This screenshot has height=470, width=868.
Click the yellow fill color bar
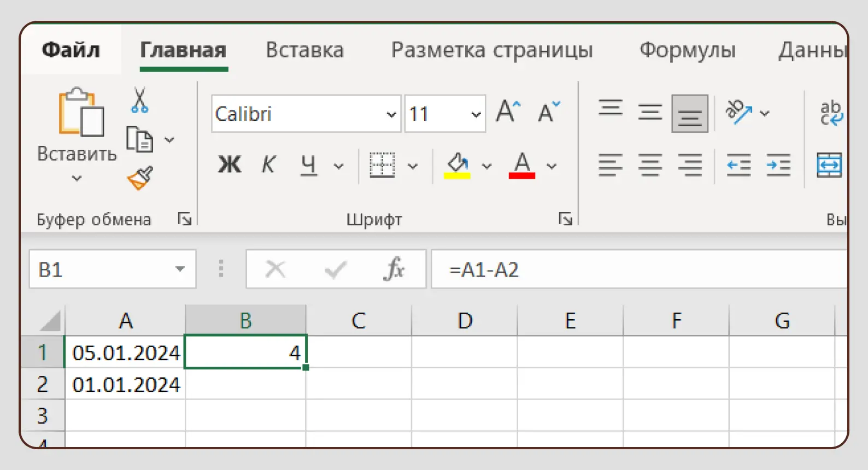(458, 176)
